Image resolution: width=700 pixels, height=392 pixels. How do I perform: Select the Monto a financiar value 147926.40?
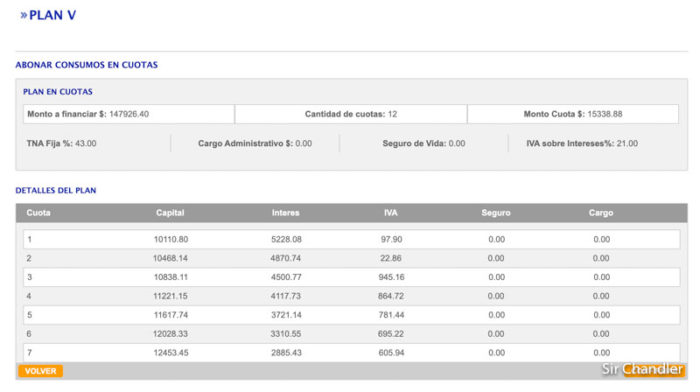[x=129, y=114]
